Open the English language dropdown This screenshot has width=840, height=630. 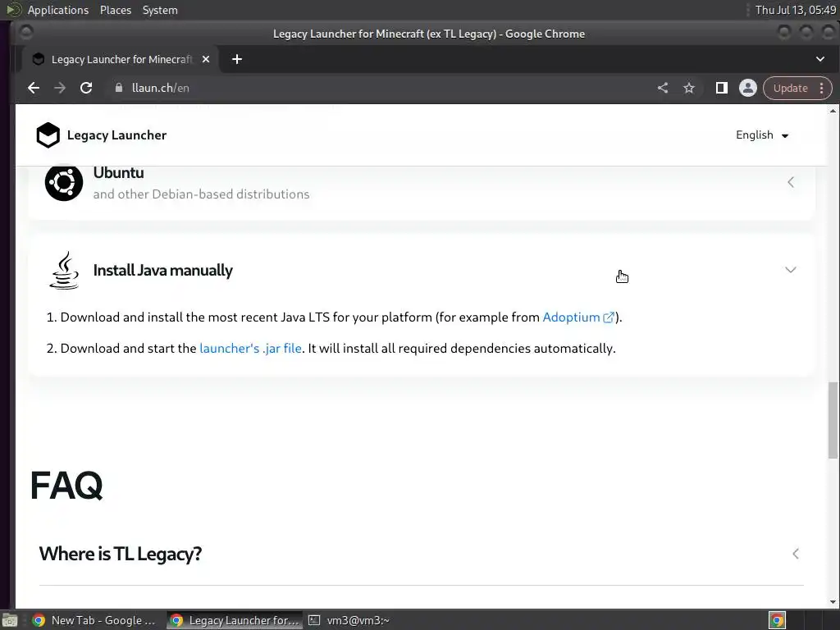[x=762, y=135]
